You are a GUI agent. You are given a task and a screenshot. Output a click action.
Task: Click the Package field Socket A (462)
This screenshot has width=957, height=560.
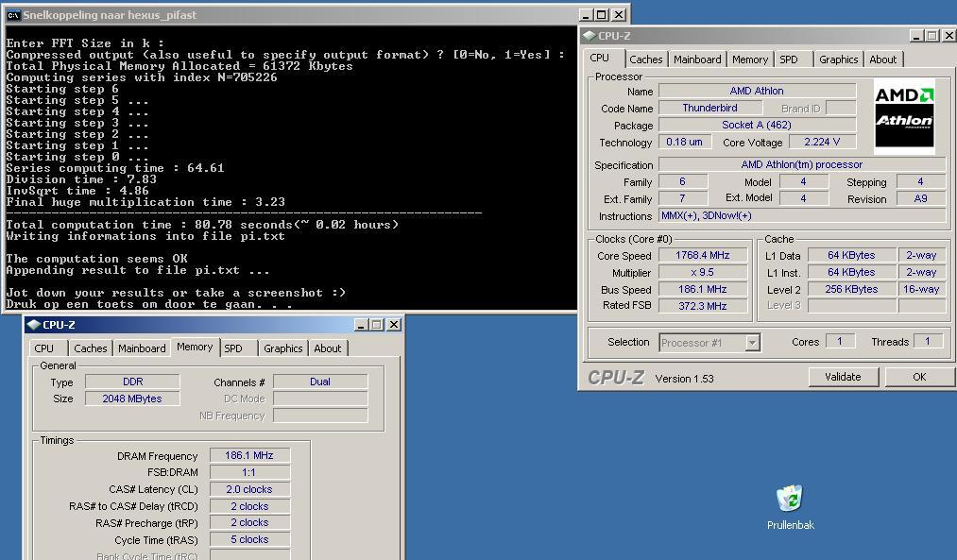point(757,125)
